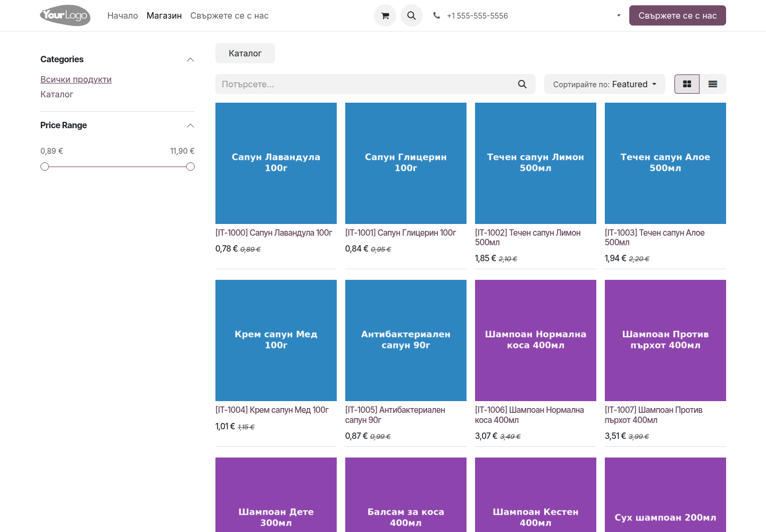Click [IT-1006] Шампоан Нормална коса title
Viewport: 766px width, 532px height.
pyautogui.click(x=529, y=415)
